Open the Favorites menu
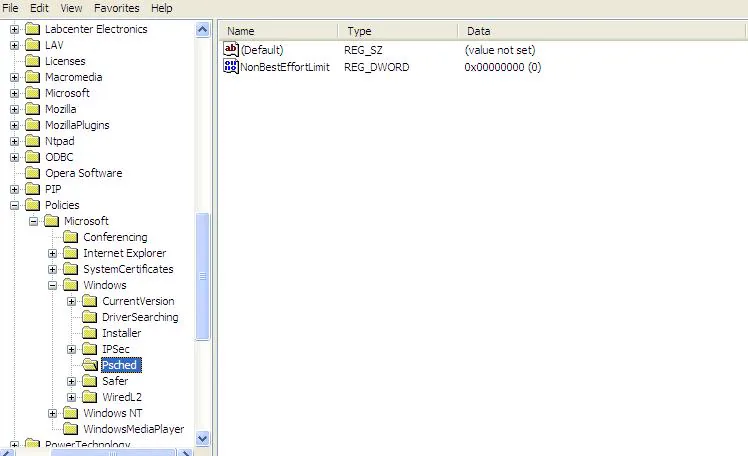 tap(116, 8)
